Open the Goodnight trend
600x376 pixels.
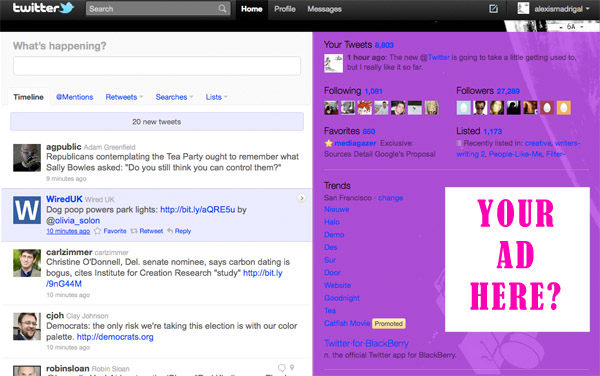pos(342,298)
